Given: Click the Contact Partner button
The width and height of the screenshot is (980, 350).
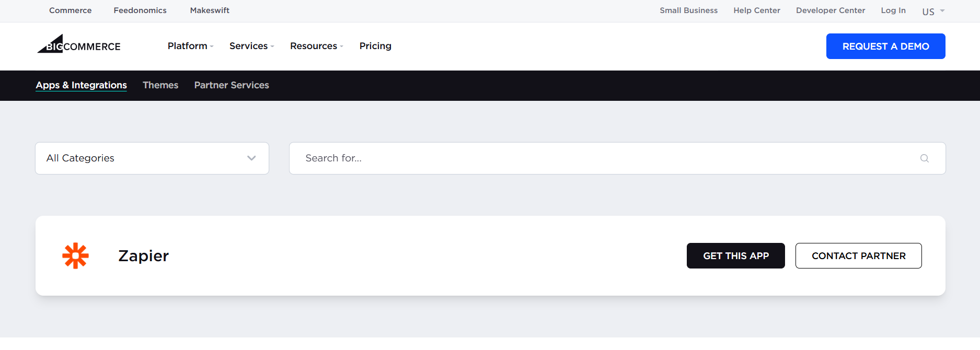Looking at the screenshot, I should 858,256.
